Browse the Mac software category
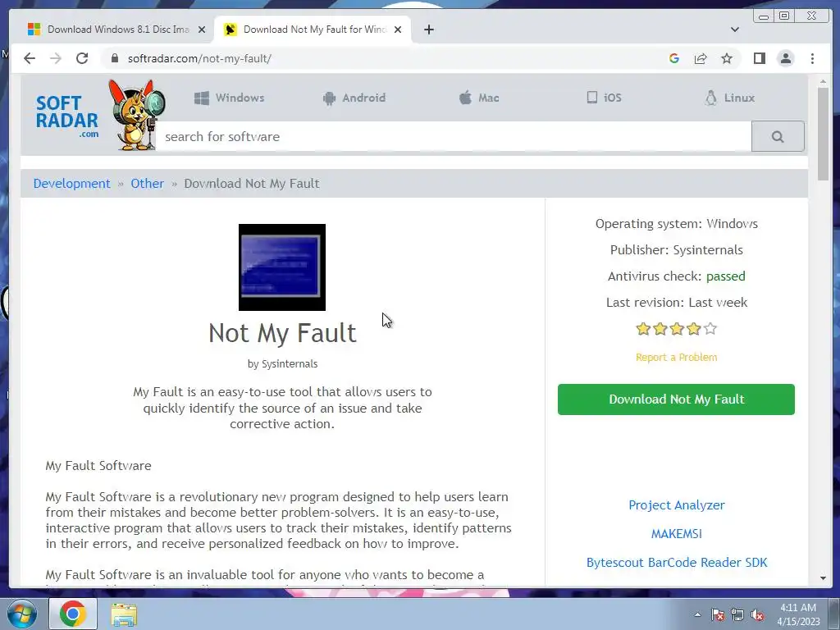The height and width of the screenshot is (630, 840). tap(479, 98)
